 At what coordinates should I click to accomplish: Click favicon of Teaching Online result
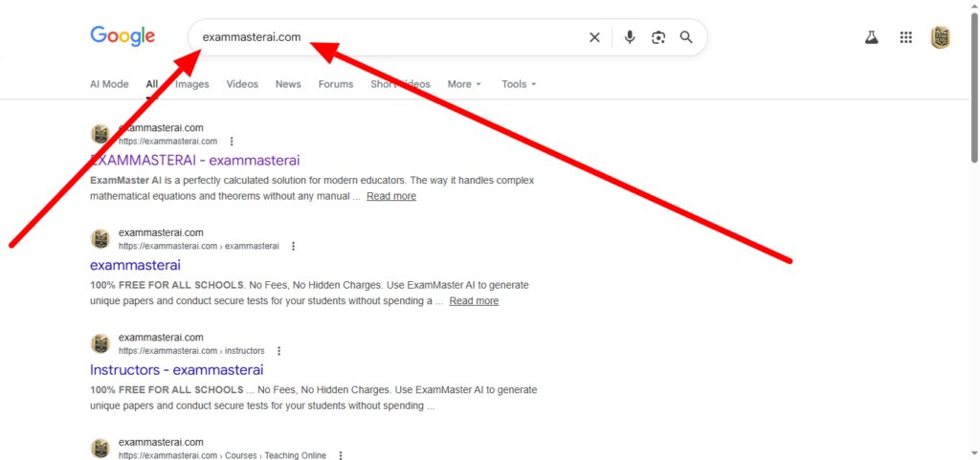(x=100, y=449)
